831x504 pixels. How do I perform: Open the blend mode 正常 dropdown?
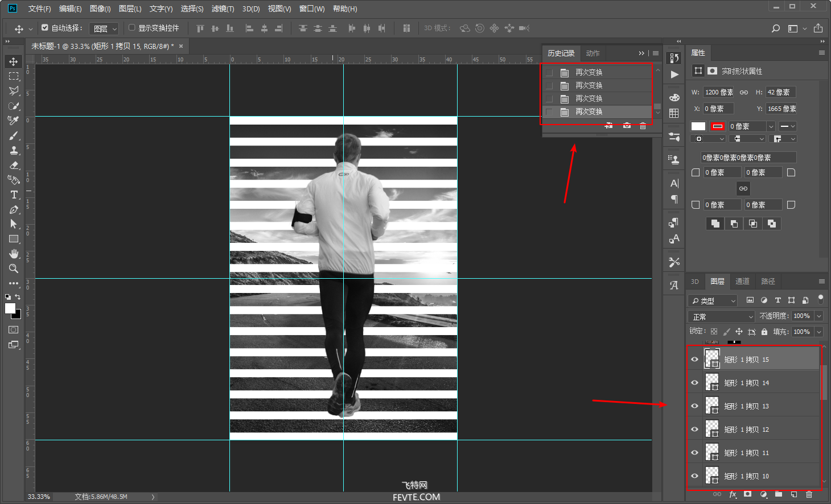721,316
